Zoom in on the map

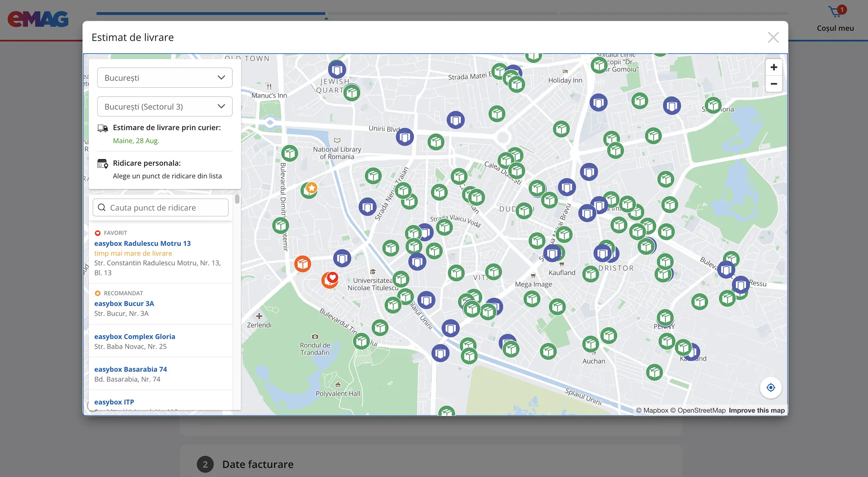(x=774, y=67)
